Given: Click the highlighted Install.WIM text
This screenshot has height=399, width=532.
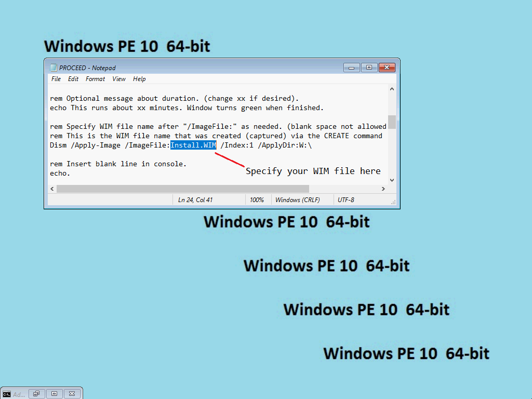Looking at the screenshot, I should [193, 145].
